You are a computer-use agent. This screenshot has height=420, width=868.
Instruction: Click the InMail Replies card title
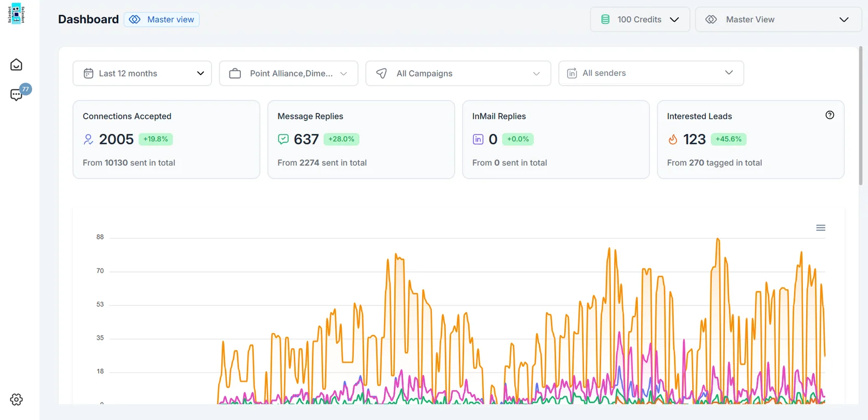pos(499,116)
